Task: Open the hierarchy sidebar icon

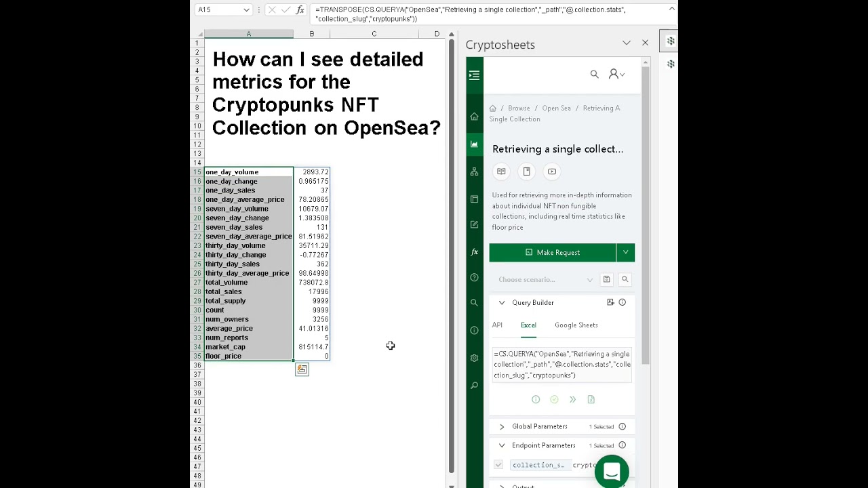Action: (474, 171)
